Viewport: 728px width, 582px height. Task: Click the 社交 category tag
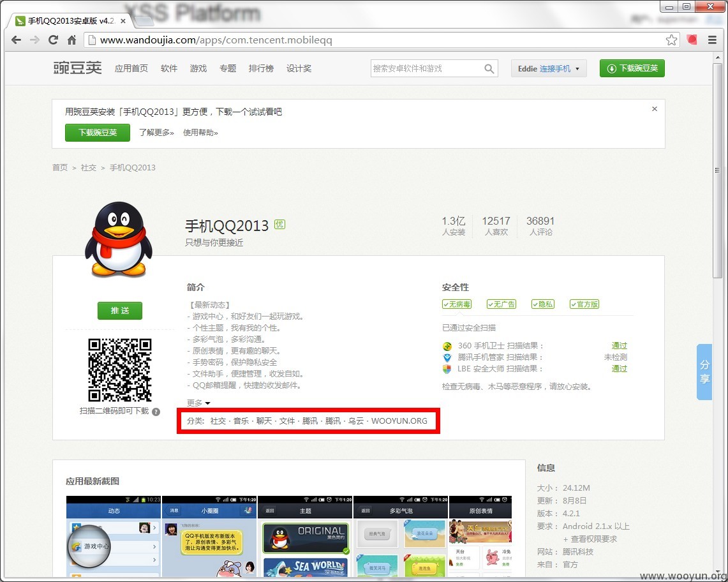click(x=218, y=421)
